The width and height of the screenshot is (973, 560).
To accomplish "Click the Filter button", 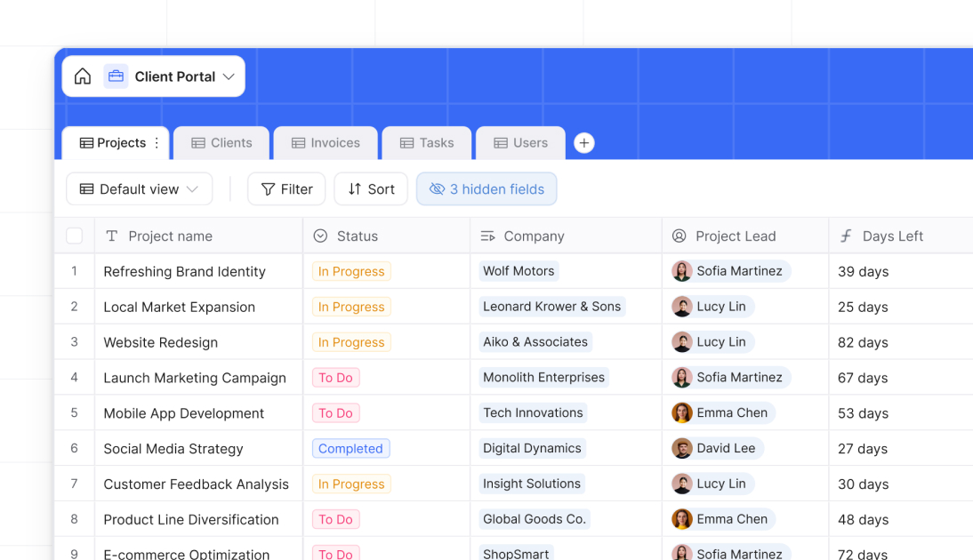I will [x=286, y=189].
